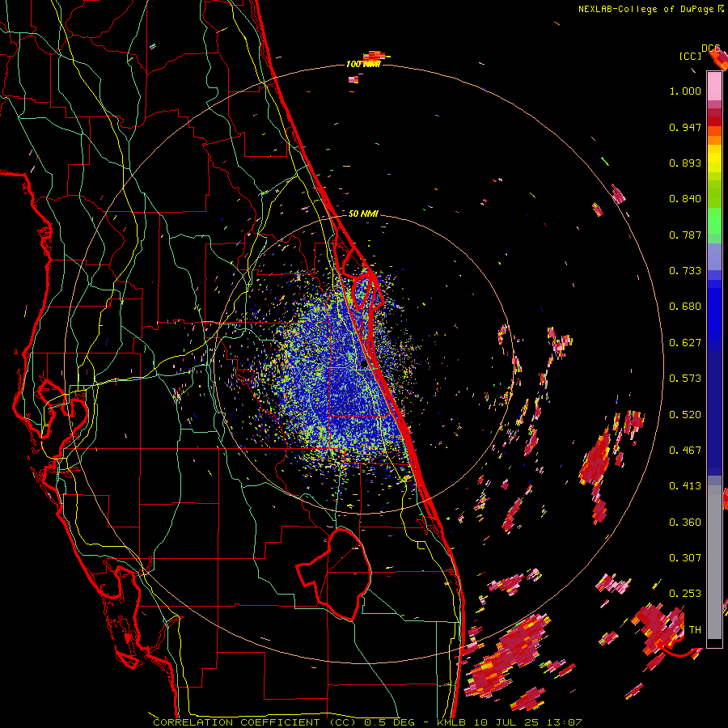Pick the gray lower segment of color bar

(714, 562)
